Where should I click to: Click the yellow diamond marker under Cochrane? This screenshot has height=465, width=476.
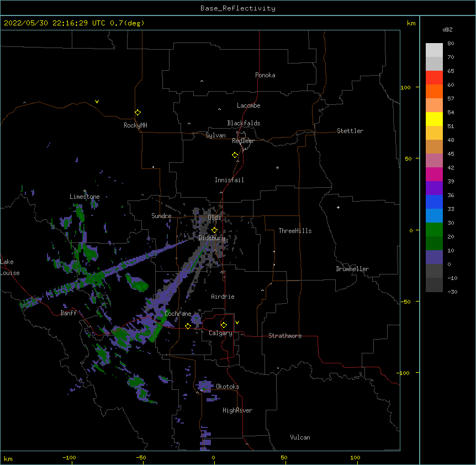pyautogui.click(x=188, y=326)
